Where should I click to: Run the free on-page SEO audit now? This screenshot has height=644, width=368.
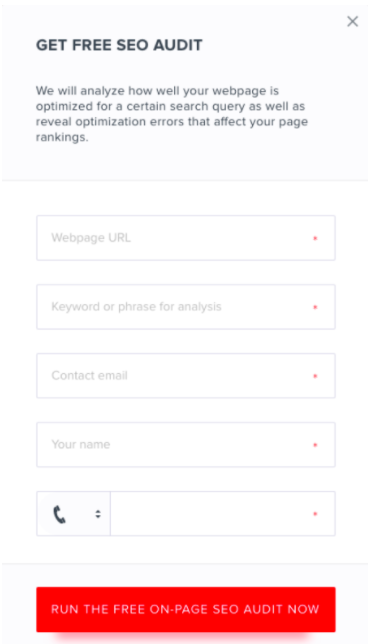coord(186,610)
